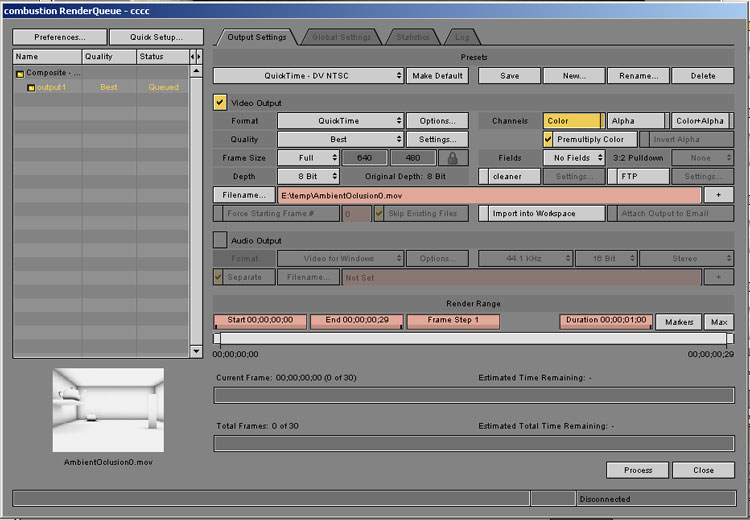Click the End 00;00;00;29 timecode field
Image resolution: width=750 pixels, height=520 pixels.
[x=357, y=321]
